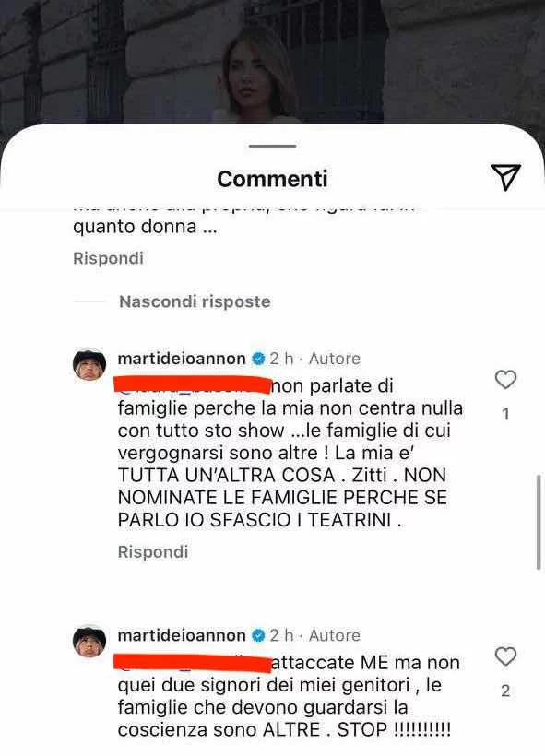545x756 pixels.
Task: Tap the Commenti header title
Action: click(273, 179)
